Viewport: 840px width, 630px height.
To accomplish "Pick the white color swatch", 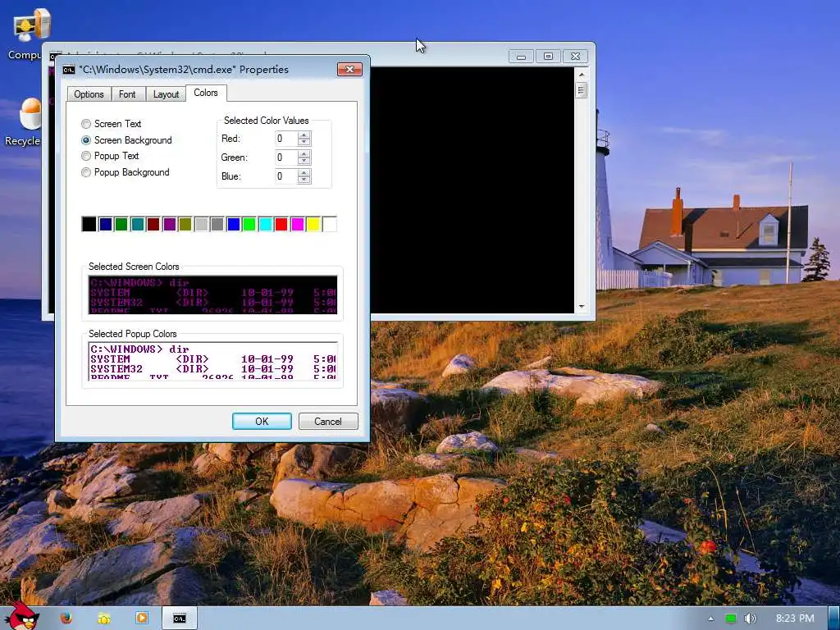I will [x=330, y=224].
